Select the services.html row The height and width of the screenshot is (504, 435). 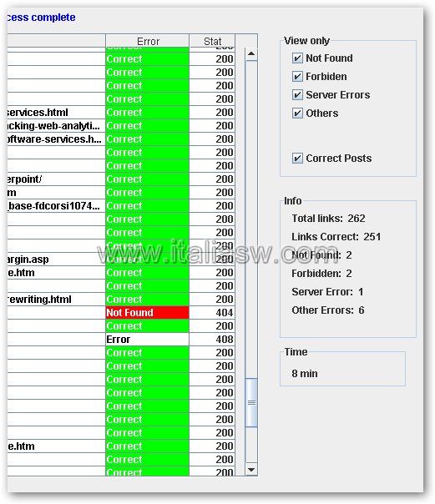(x=121, y=113)
